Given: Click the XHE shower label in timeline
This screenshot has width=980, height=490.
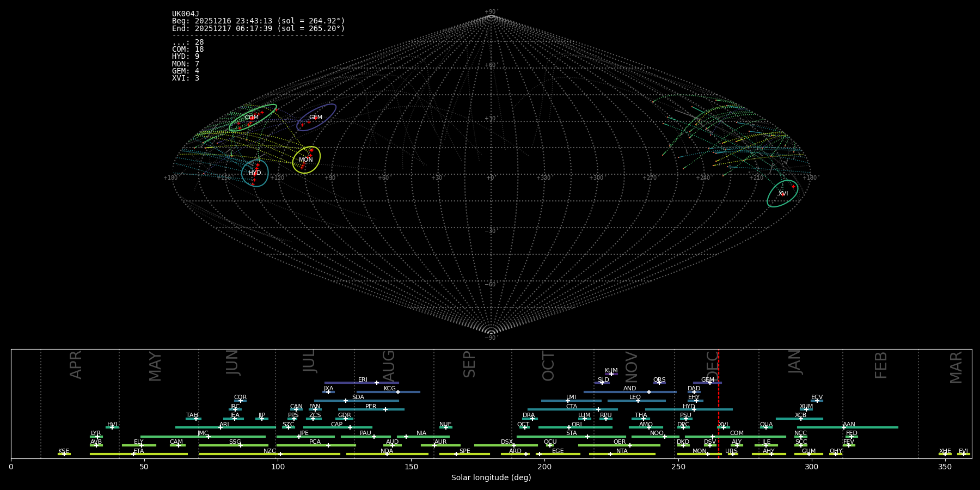Looking at the screenshot, I should [x=945, y=451].
